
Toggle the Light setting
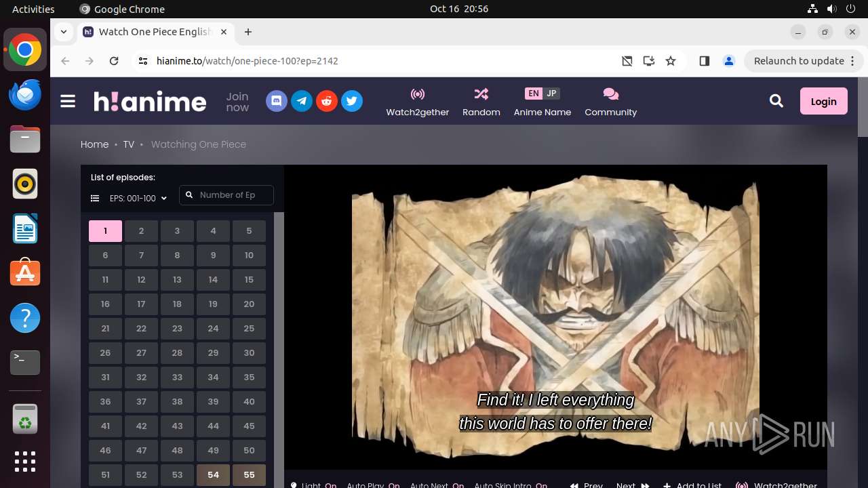click(x=313, y=485)
